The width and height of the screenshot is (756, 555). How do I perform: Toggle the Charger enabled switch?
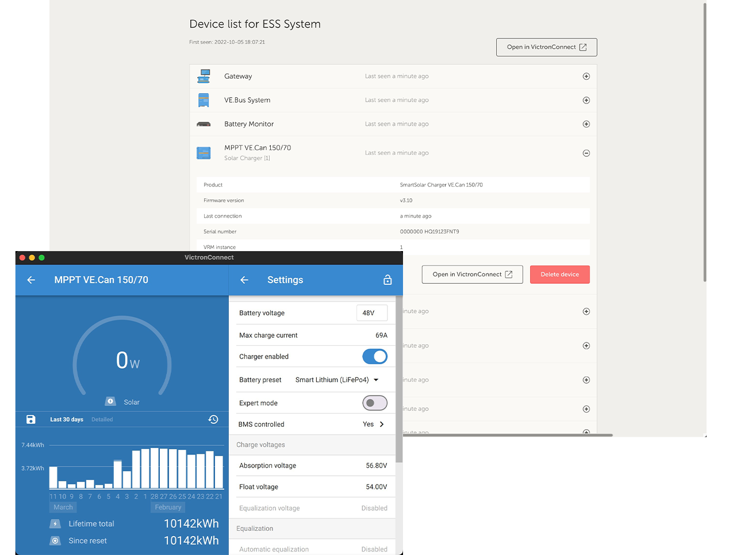375,357
